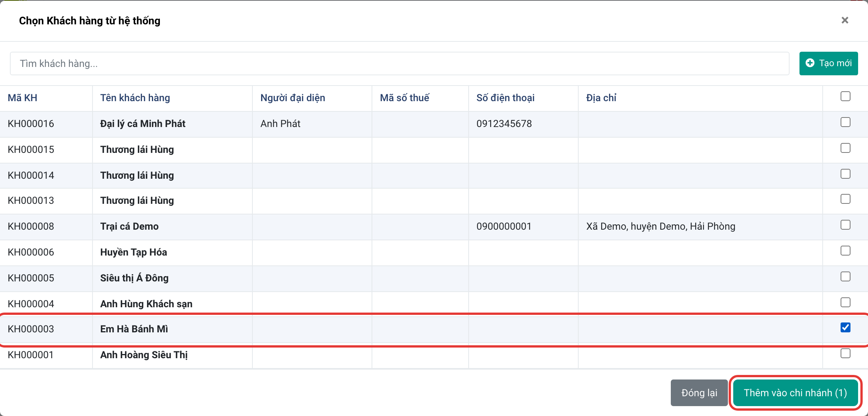Image resolution: width=868 pixels, height=416 pixels.
Task: Tick the Siêu thị Á Đông checkbox
Action: [845, 276]
